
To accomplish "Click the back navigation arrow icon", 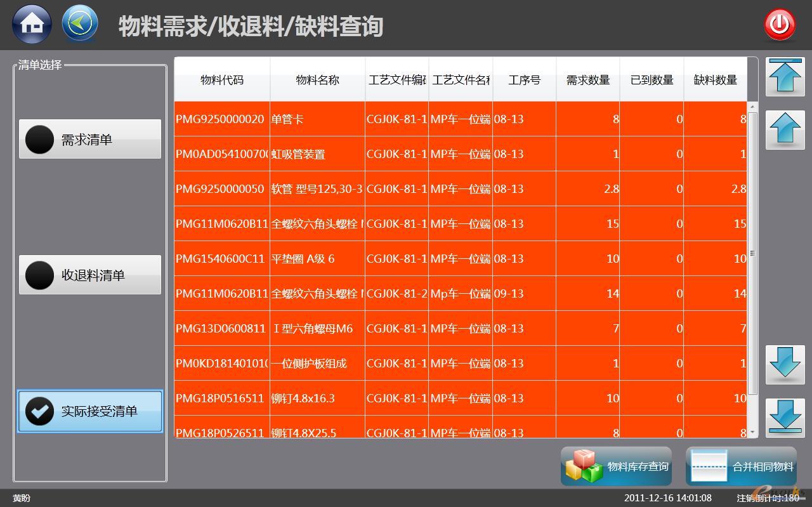I will coord(79,23).
